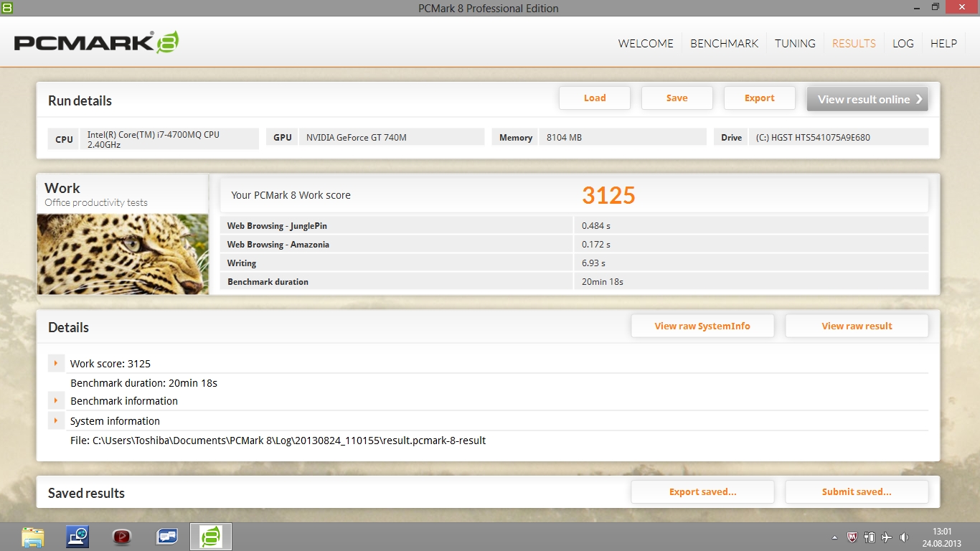Click the PCMark 8 logo

coord(96,42)
